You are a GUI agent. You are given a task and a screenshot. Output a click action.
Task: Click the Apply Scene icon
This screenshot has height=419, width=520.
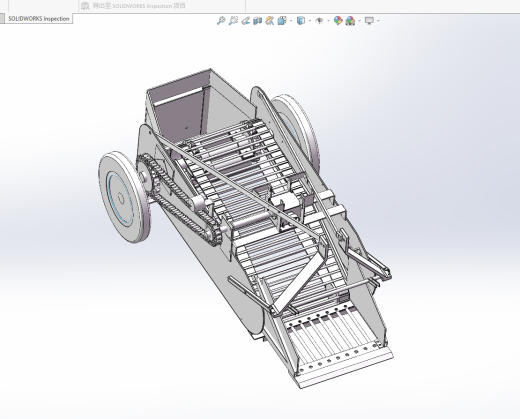[350, 21]
